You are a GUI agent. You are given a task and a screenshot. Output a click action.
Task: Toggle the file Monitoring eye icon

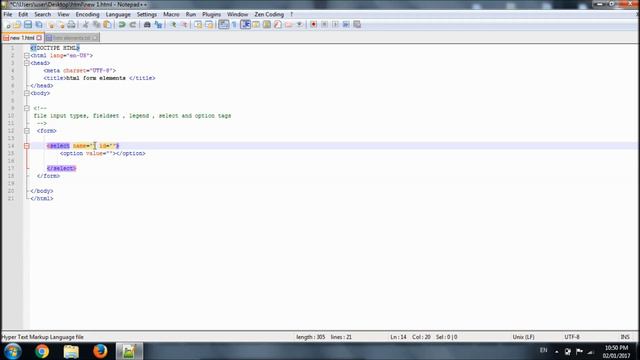pos(299,25)
